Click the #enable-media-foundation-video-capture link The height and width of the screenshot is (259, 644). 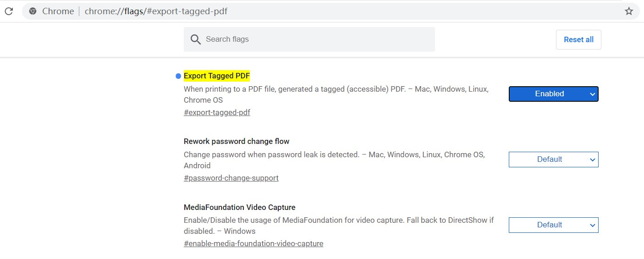pos(253,243)
